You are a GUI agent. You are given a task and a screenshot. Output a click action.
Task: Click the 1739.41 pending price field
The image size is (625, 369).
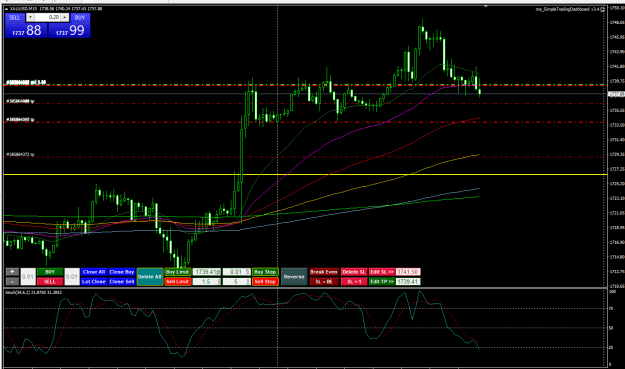click(x=206, y=272)
